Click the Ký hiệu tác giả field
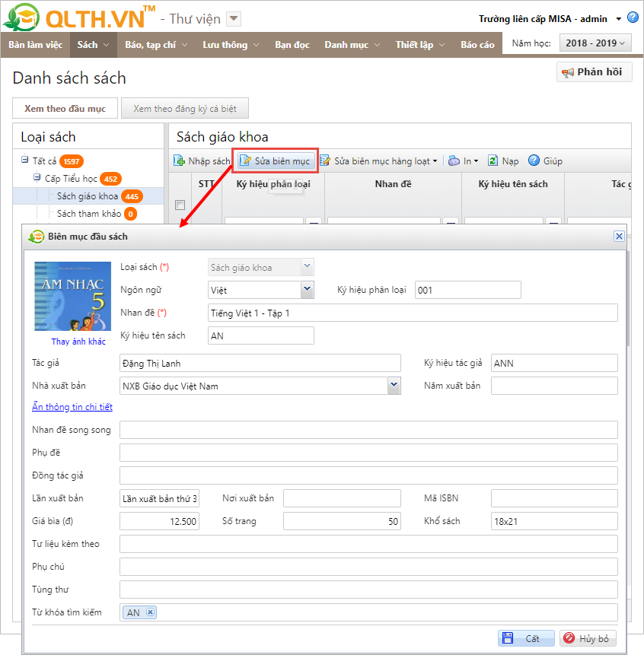 tap(554, 363)
